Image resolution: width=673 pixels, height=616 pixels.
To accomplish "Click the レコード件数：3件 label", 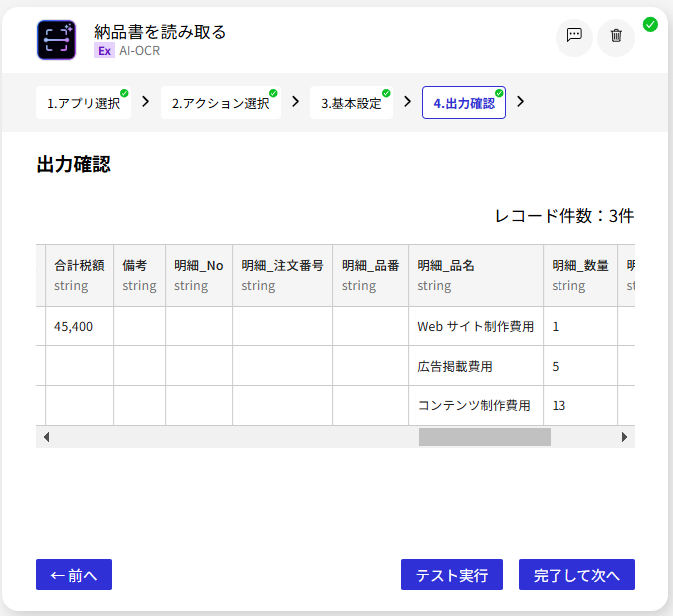I will [564, 216].
